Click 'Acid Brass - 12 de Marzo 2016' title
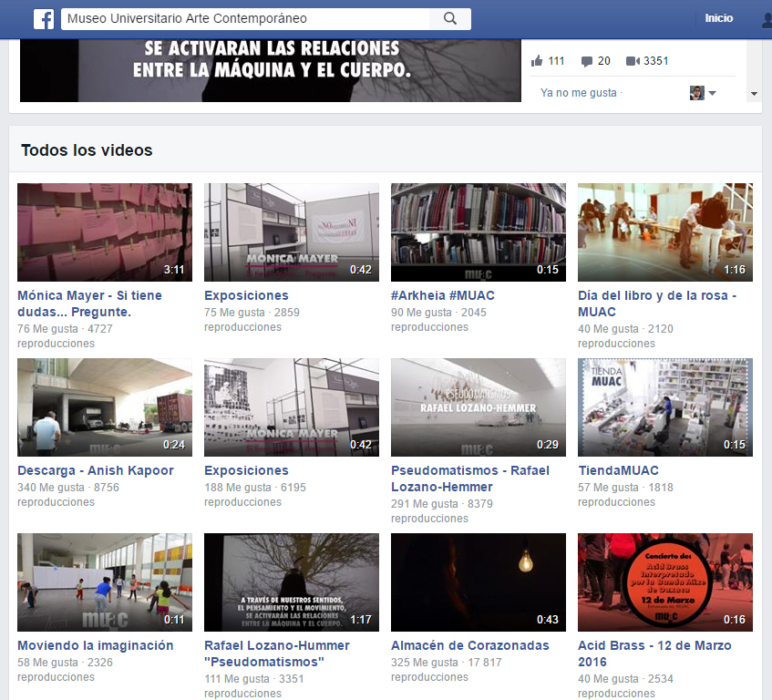The height and width of the screenshot is (700, 772). (x=654, y=654)
